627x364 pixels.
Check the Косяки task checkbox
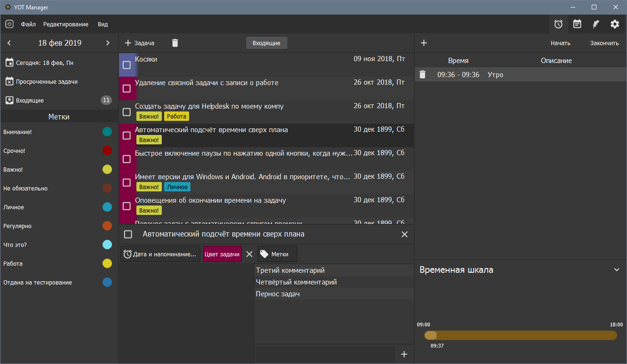(127, 65)
